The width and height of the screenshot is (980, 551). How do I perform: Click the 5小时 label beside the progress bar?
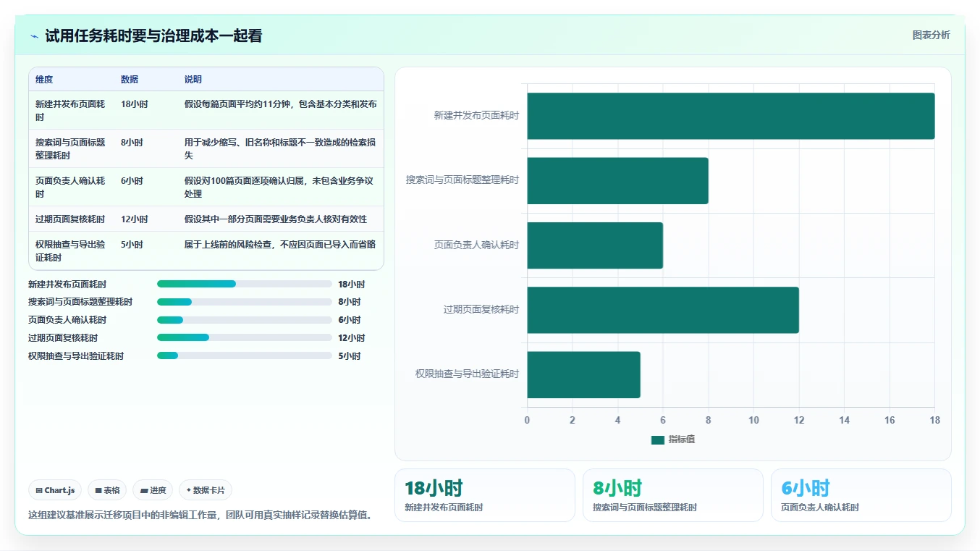coord(350,356)
